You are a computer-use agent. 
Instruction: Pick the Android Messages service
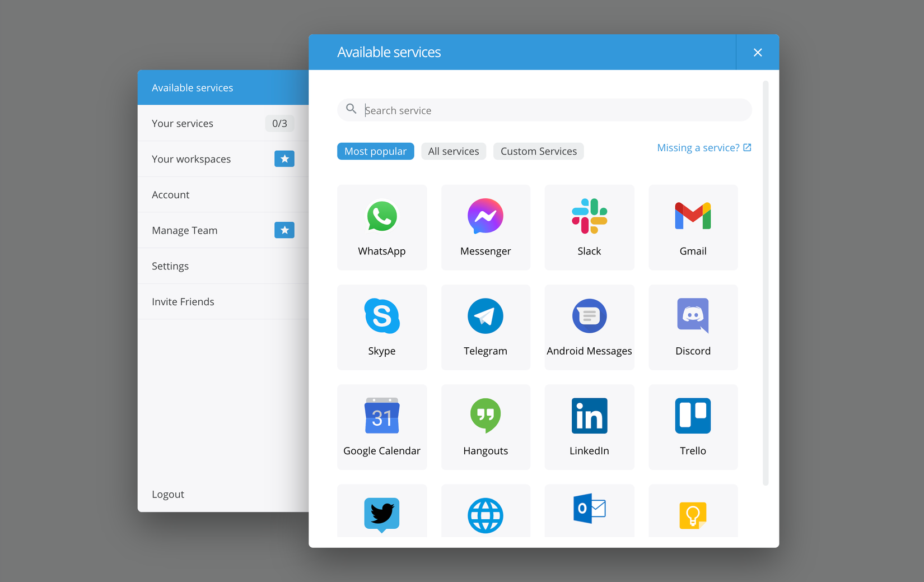589,327
